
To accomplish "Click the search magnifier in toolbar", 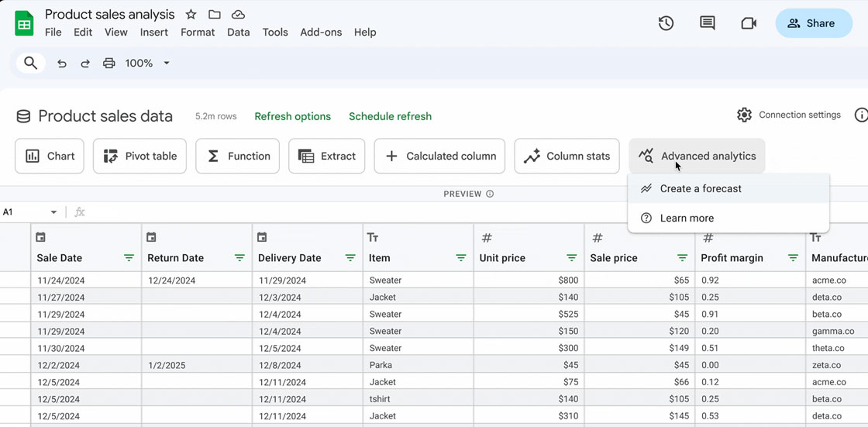I will [x=30, y=63].
